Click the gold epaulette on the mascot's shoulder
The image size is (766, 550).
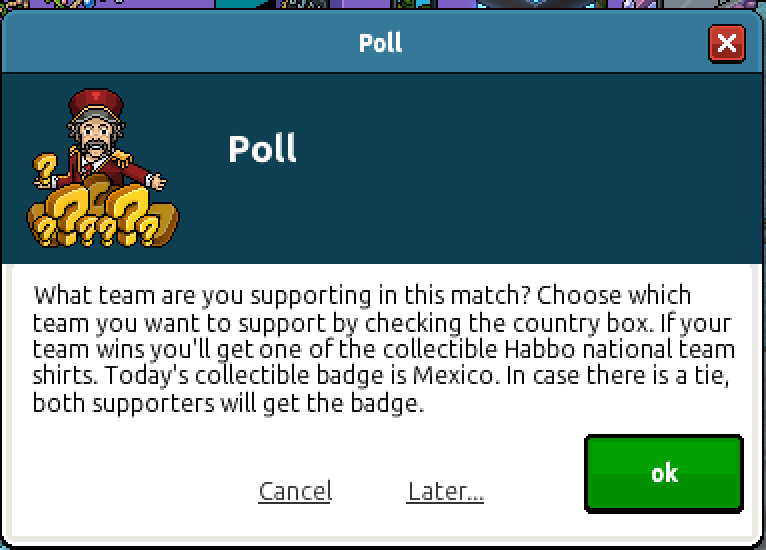pyautogui.click(x=123, y=157)
